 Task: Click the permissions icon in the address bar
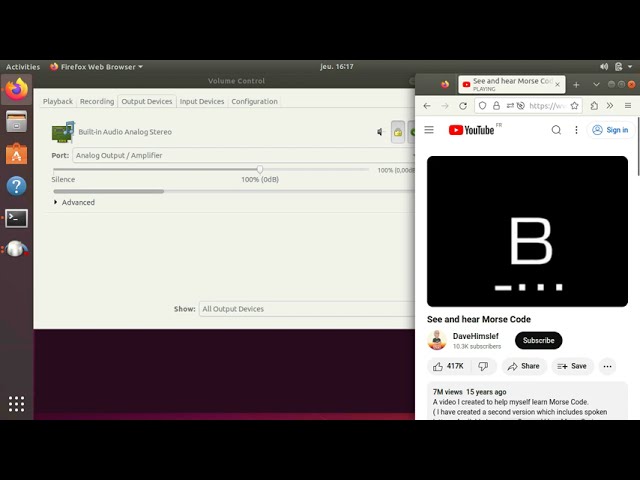click(x=510, y=106)
